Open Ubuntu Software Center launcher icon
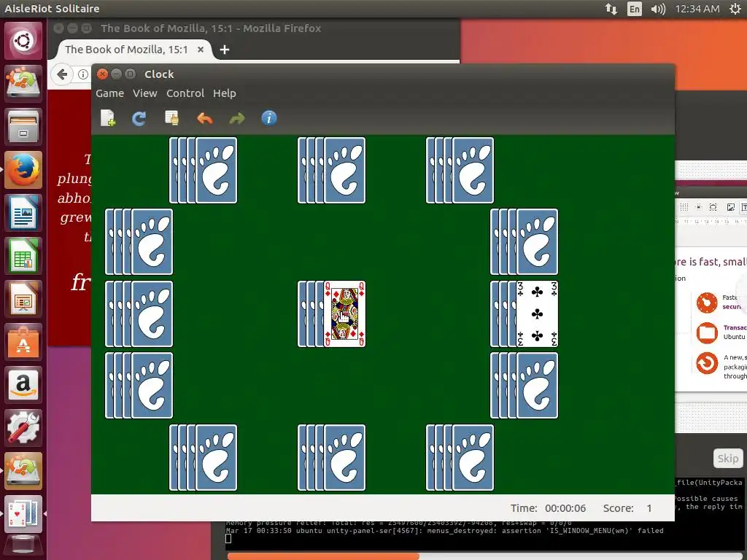The height and width of the screenshot is (560, 747). click(23, 341)
